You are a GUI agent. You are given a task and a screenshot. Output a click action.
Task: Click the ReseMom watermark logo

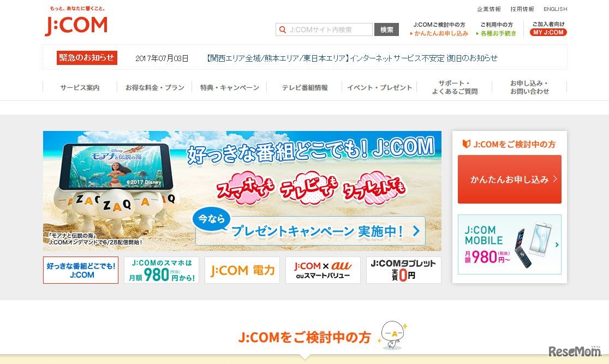[x=575, y=351]
